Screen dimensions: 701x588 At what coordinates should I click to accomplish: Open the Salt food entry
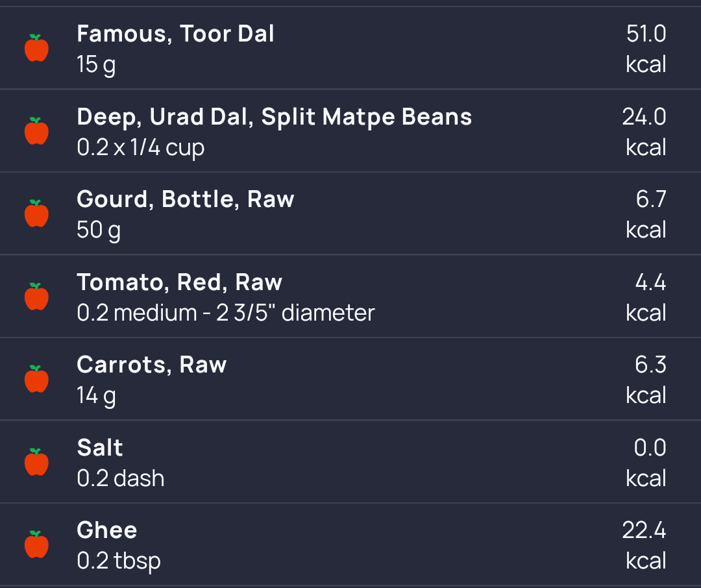[x=100, y=448]
